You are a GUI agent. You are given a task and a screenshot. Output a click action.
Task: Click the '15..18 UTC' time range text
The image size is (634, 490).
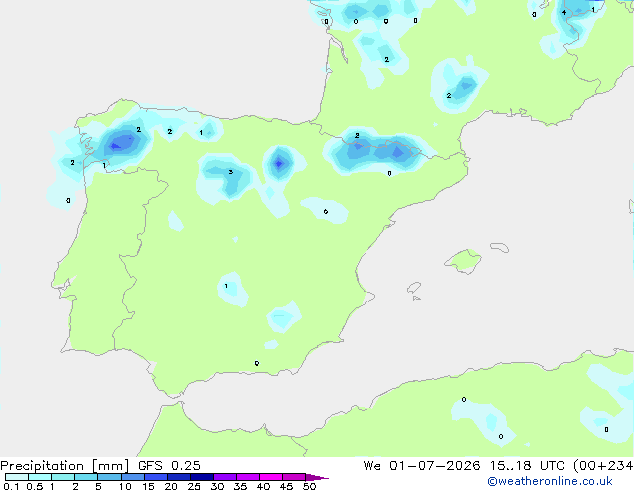[x=527, y=466]
